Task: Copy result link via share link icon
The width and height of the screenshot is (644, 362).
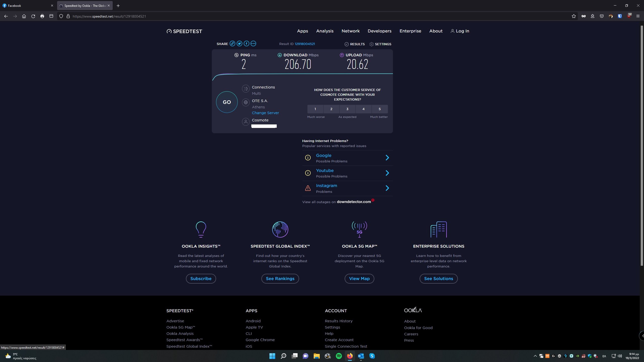Action: pos(232,44)
